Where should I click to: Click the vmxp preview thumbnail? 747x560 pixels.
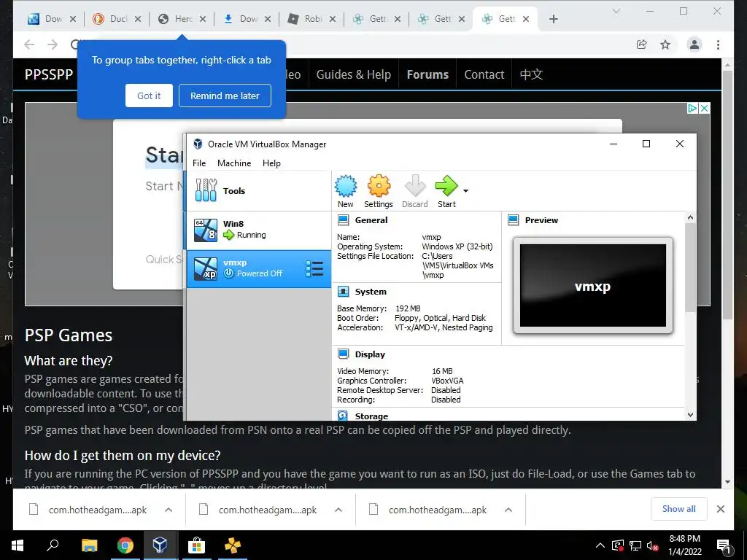tap(592, 285)
